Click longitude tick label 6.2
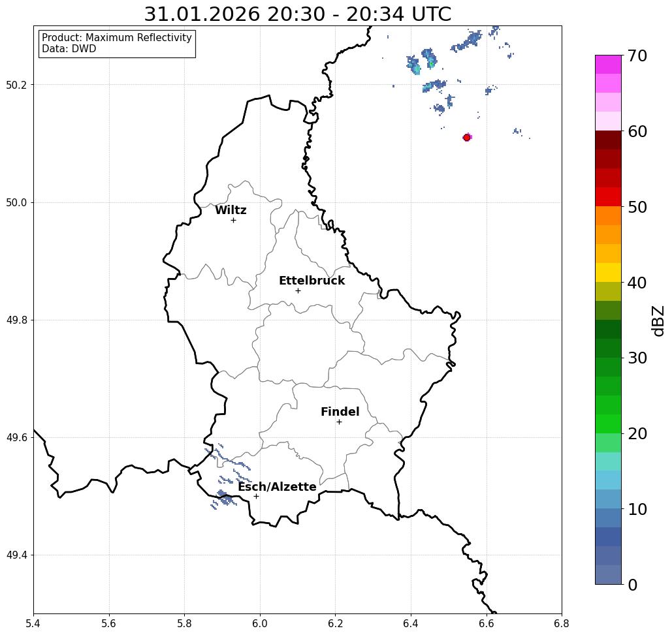672x635 pixels. pyautogui.click(x=336, y=623)
